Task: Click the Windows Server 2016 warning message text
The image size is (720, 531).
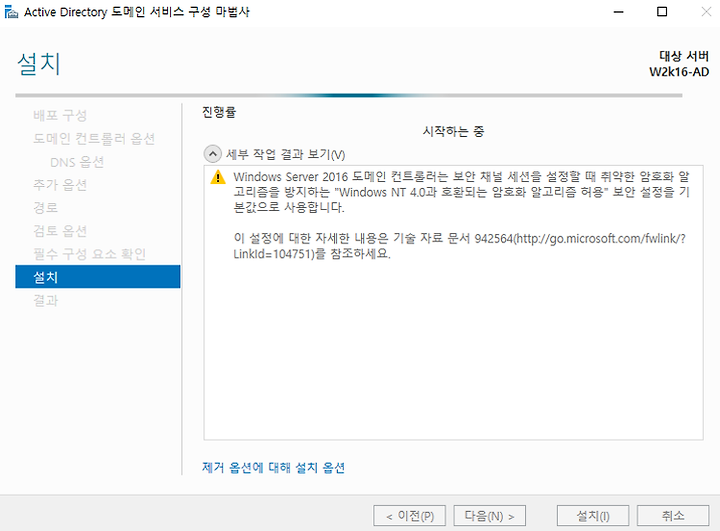Action: pyautogui.click(x=461, y=192)
